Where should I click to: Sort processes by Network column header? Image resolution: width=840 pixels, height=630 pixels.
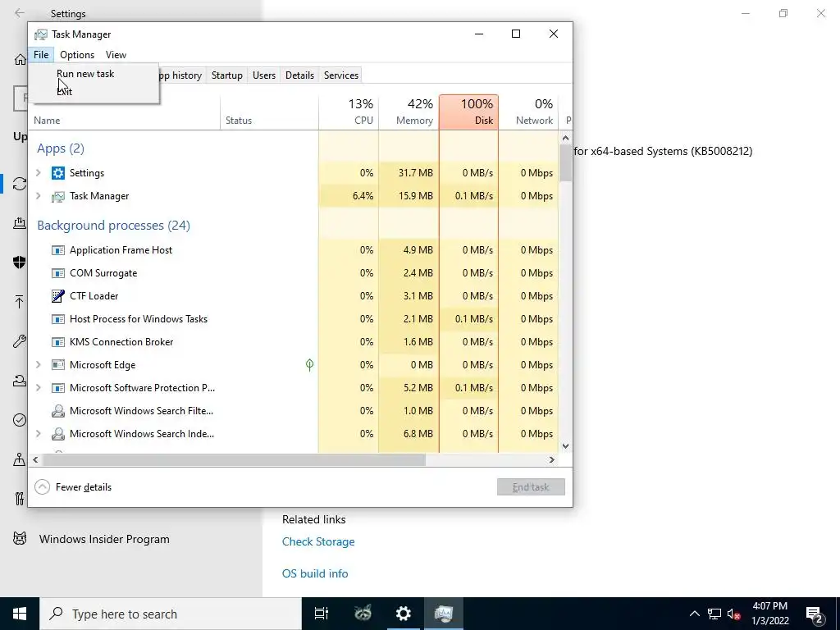529,112
